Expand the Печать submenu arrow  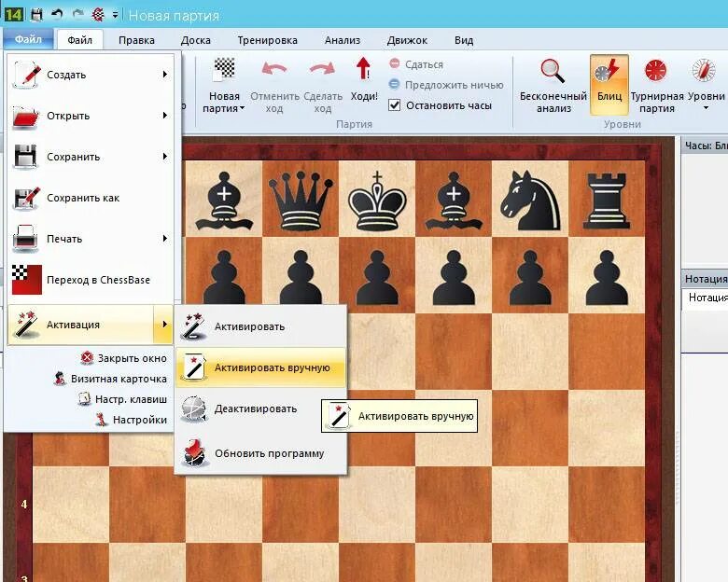point(165,239)
